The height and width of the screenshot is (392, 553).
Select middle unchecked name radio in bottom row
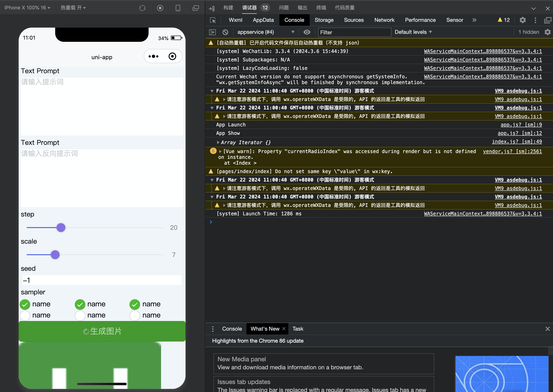pos(80,315)
